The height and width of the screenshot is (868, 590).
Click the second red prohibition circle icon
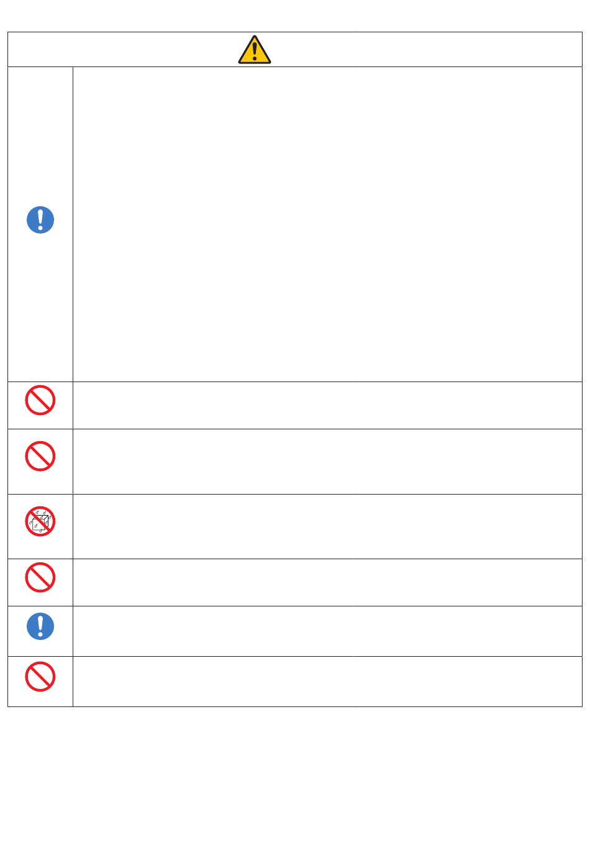(40, 456)
